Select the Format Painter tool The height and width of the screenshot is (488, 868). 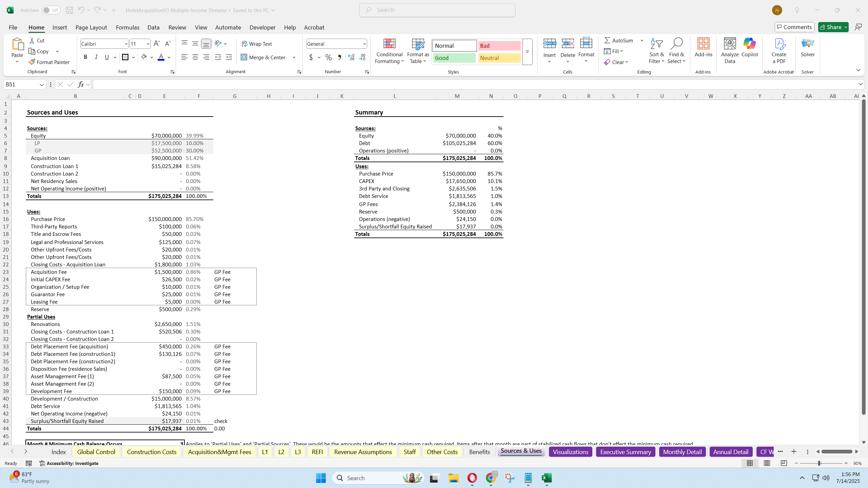pos(49,62)
